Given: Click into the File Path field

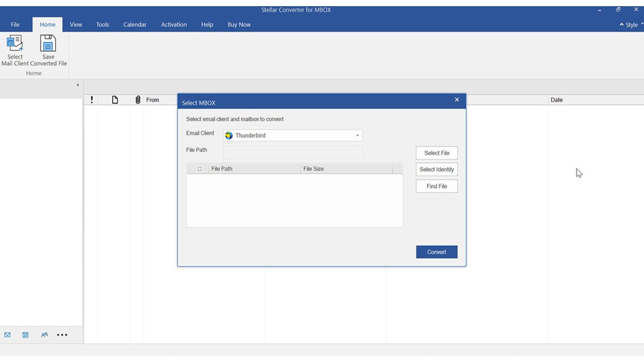Looking at the screenshot, I should tap(293, 152).
